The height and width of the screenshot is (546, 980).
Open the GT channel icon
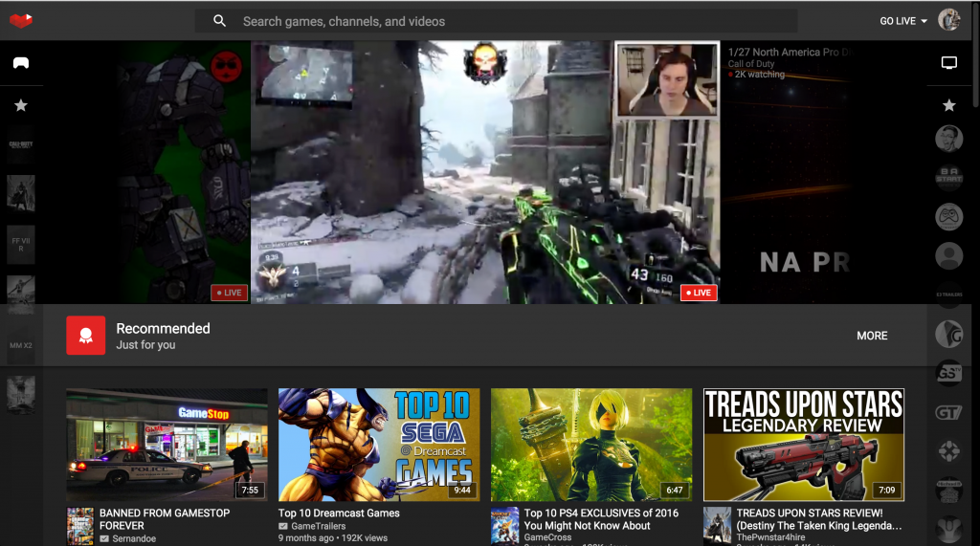pos(948,412)
